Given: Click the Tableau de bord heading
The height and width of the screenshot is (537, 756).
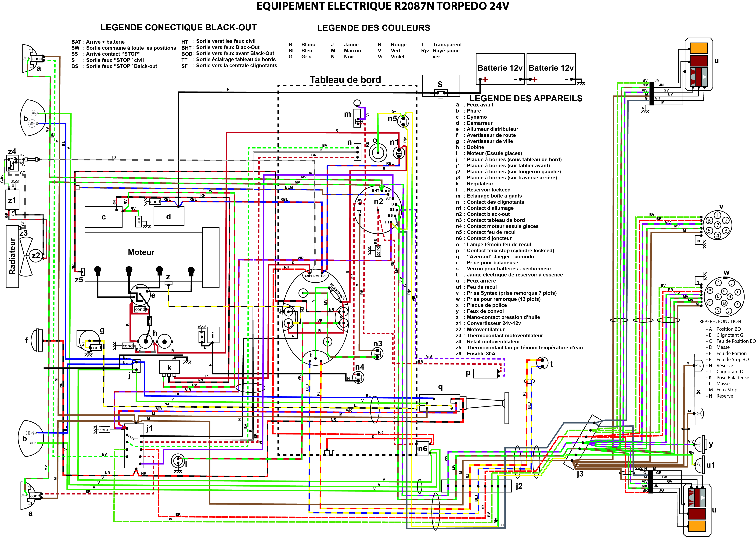Looking at the screenshot, I should point(345,80).
